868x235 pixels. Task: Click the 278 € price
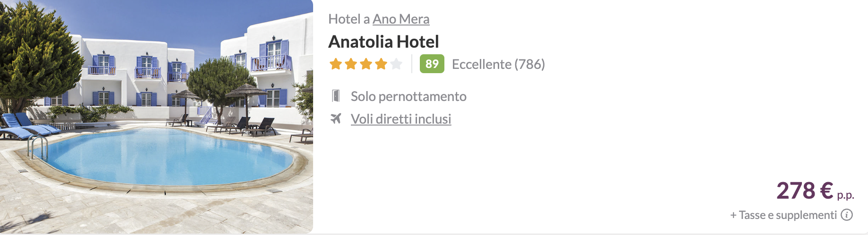(804, 191)
